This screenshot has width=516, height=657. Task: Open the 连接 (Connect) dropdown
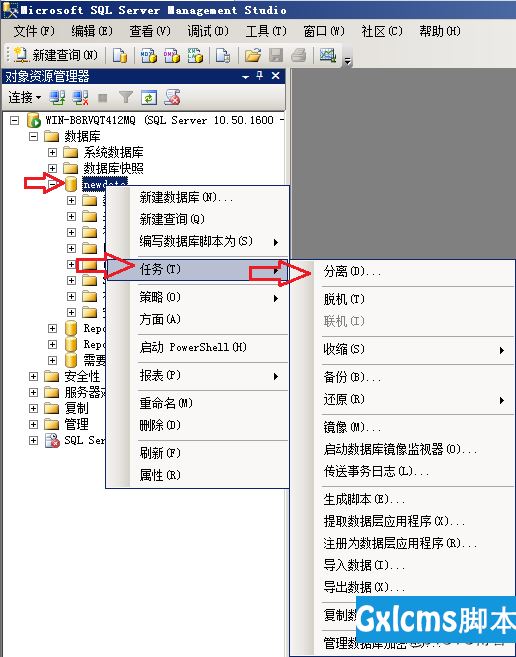click(25, 98)
